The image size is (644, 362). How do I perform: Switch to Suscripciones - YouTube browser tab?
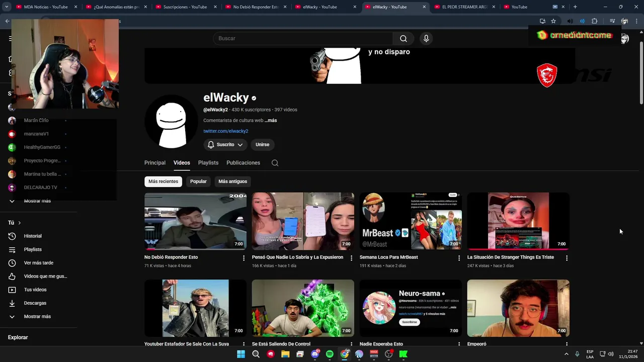point(186,7)
